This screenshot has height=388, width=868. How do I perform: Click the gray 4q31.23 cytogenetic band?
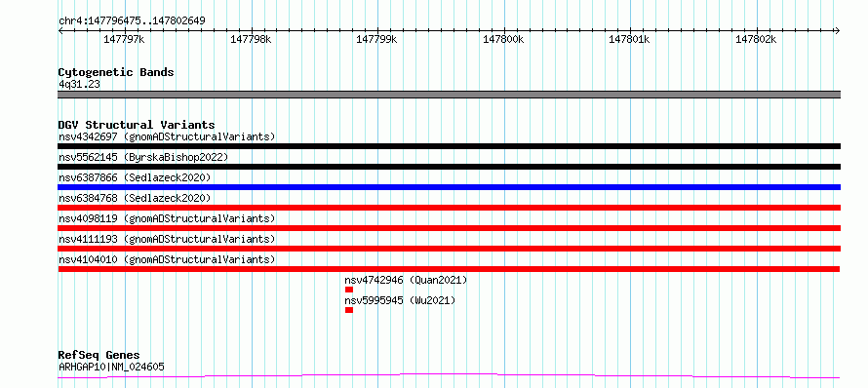449,95
